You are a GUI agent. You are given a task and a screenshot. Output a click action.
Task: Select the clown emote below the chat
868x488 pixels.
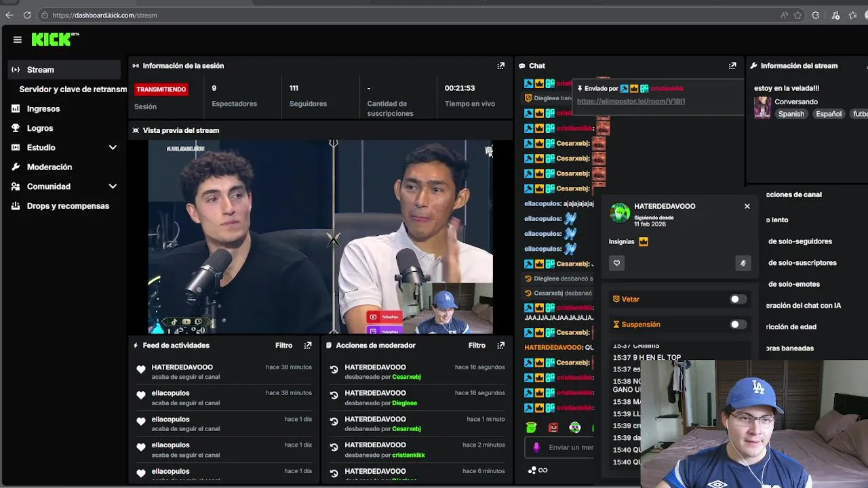click(575, 428)
